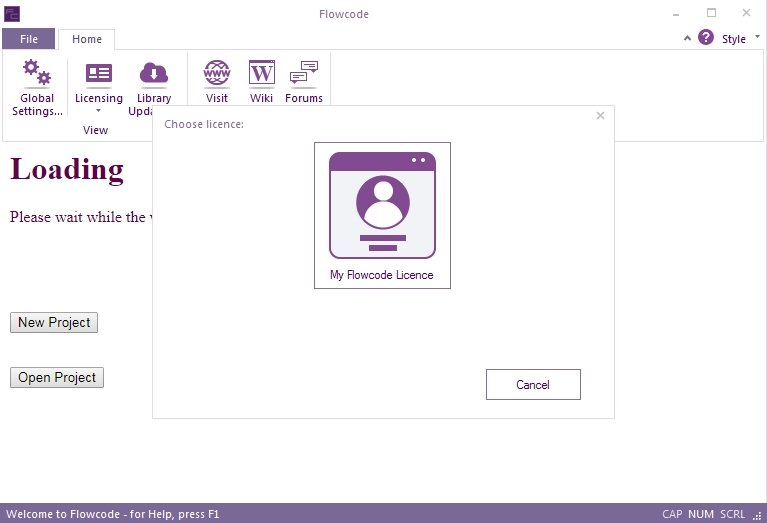This screenshot has height=523, width=767.
Task: Choose the My Flowcode Licence tile
Action: (382, 215)
